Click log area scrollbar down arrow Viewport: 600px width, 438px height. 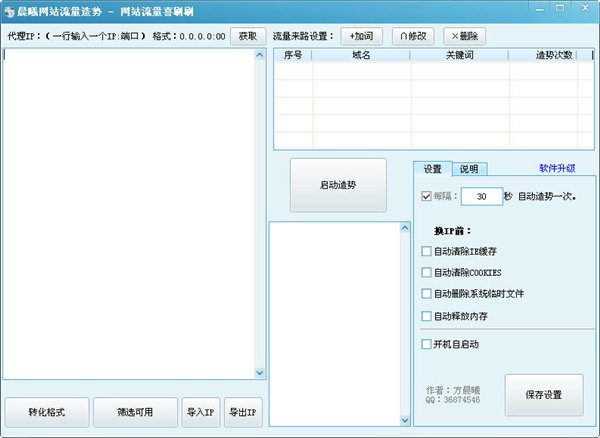click(x=405, y=420)
